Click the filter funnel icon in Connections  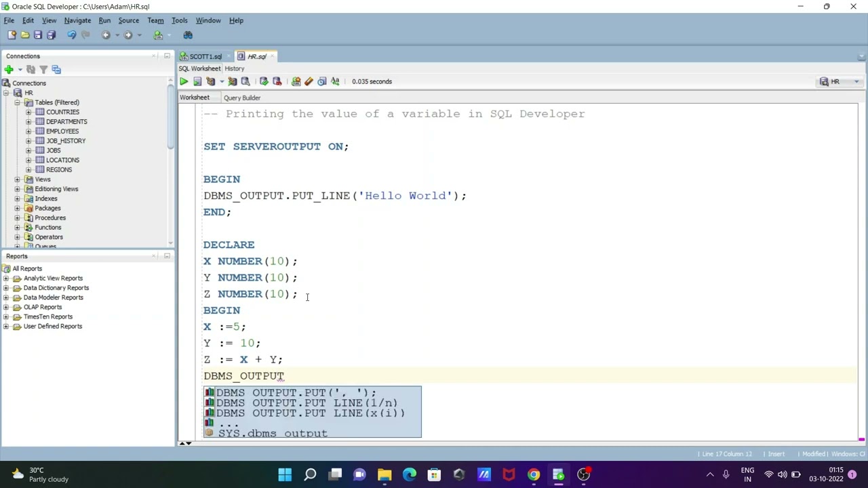[43, 69]
